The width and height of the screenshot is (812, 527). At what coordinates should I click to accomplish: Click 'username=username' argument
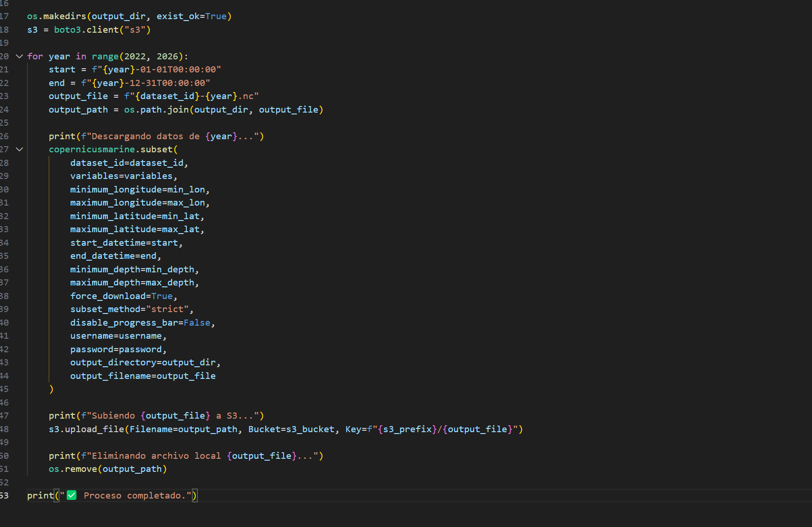(x=116, y=336)
